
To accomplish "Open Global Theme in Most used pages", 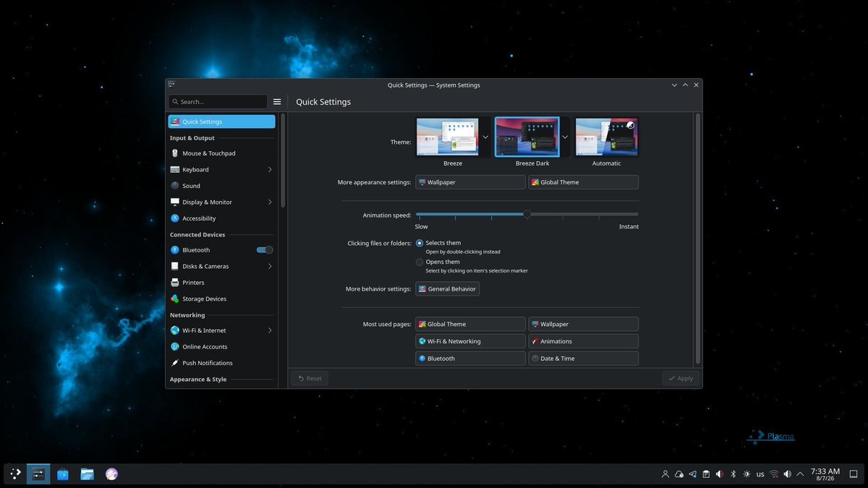I will [470, 324].
